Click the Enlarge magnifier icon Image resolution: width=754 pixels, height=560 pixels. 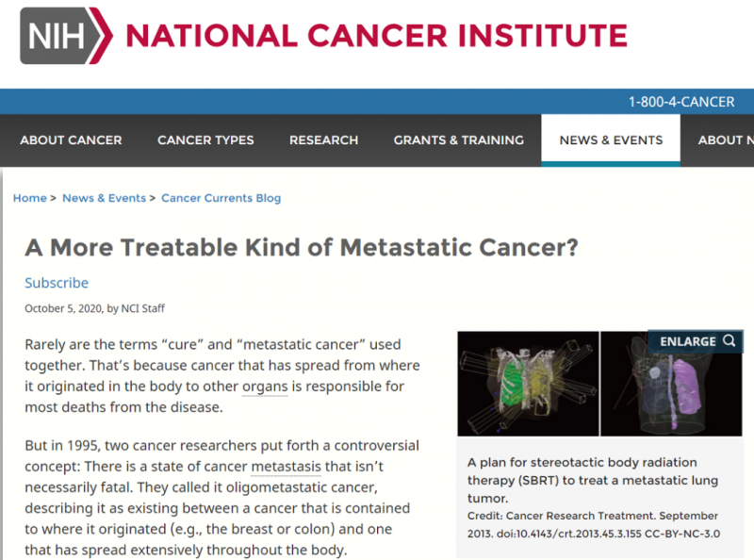(729, 341)
